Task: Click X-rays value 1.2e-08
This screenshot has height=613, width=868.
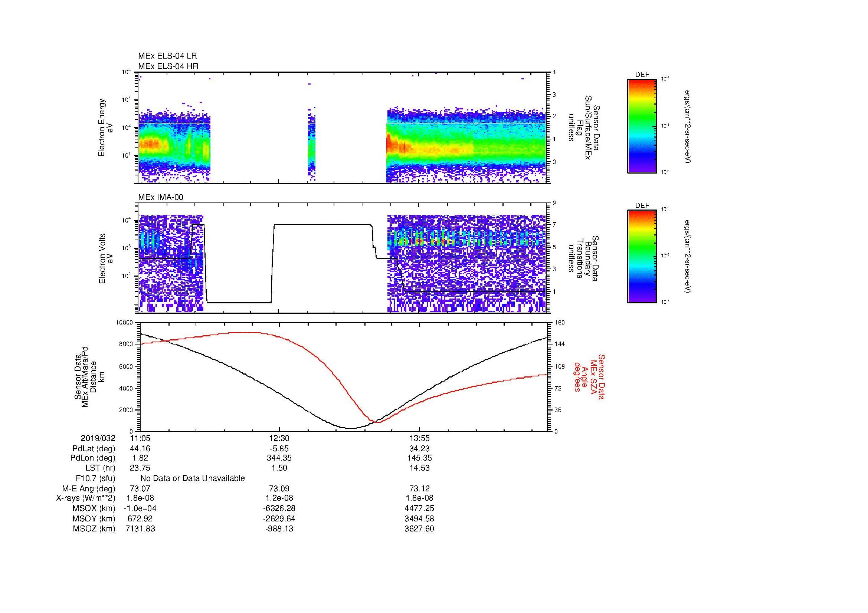Action: coord(279,498)
